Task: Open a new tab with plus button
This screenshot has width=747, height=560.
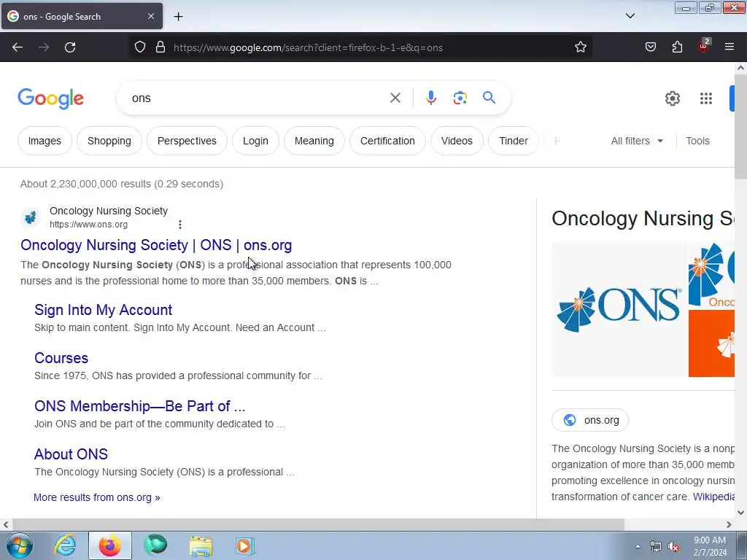Action: [x=178, y=17]
